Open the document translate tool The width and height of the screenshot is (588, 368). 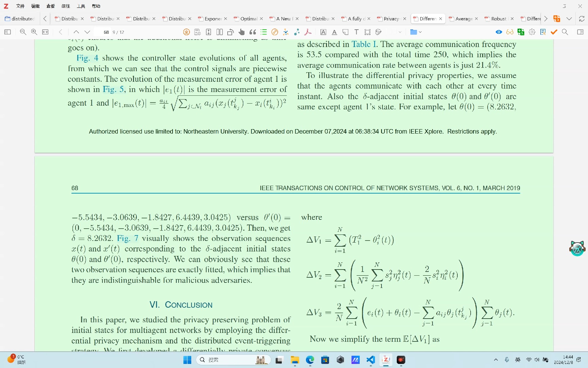[x=521, y=32]
